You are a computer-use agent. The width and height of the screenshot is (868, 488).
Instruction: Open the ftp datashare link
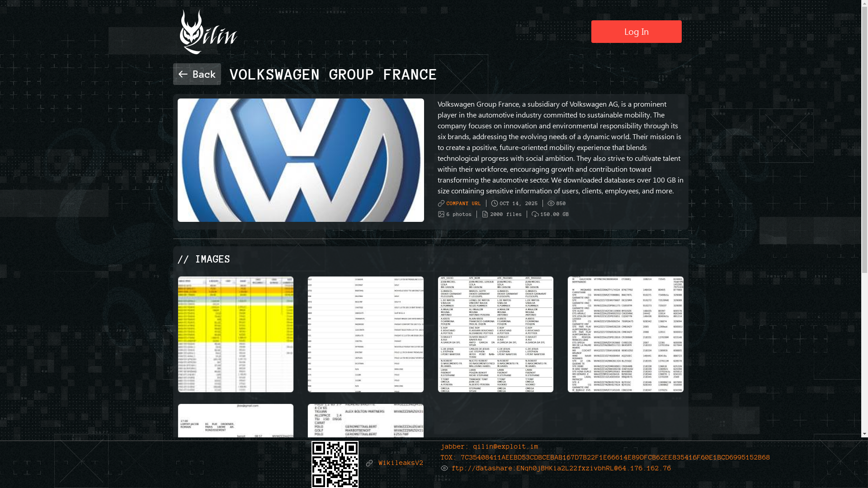561,469
